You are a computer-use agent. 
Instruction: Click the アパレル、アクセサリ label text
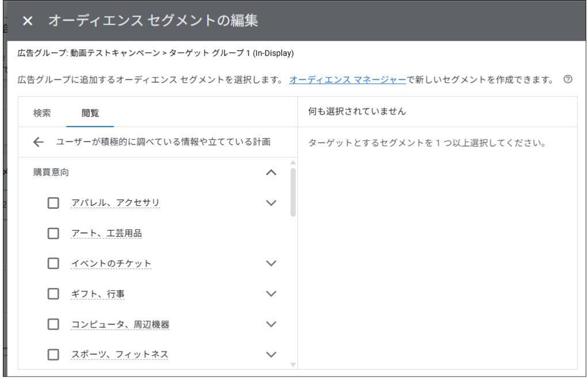pyautogui.click(x=116, y=203)
